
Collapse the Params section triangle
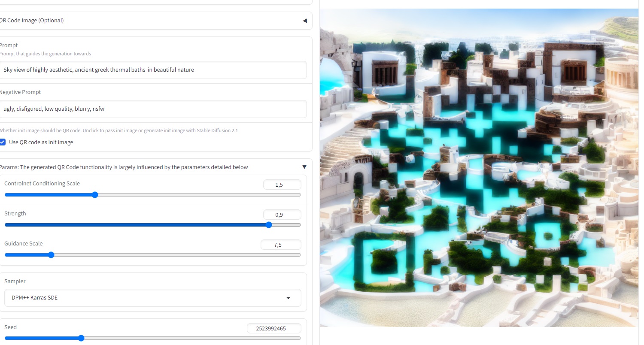[304, 167]
